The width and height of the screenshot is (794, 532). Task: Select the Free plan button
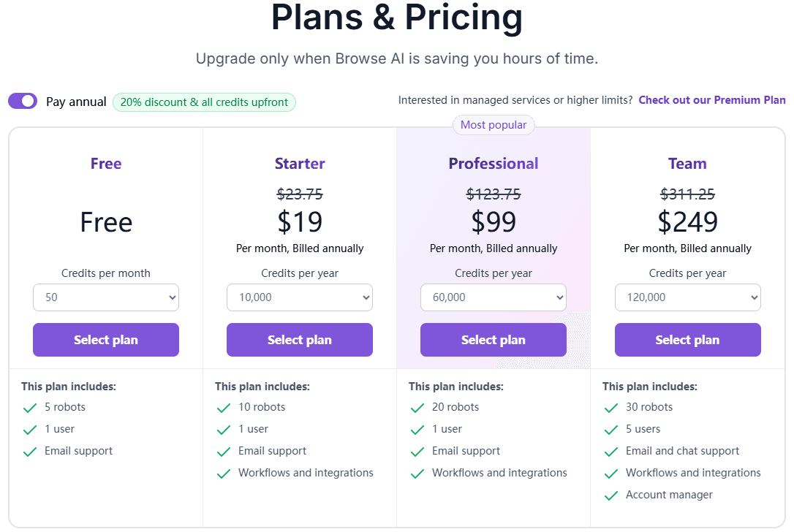tap(106, 340)
